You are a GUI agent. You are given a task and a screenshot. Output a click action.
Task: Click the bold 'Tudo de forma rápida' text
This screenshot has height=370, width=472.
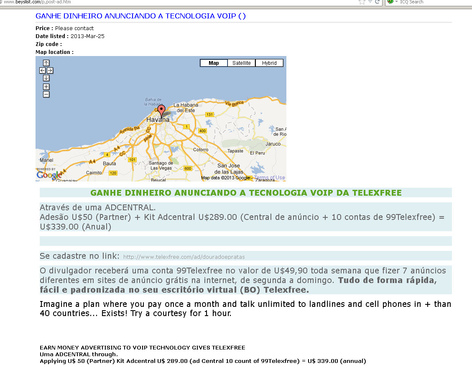click(x=387, y=280)
